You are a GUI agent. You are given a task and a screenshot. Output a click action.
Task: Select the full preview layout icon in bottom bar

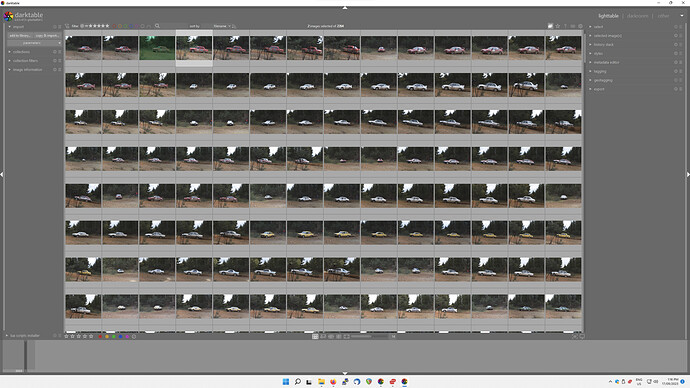[347, 337]
